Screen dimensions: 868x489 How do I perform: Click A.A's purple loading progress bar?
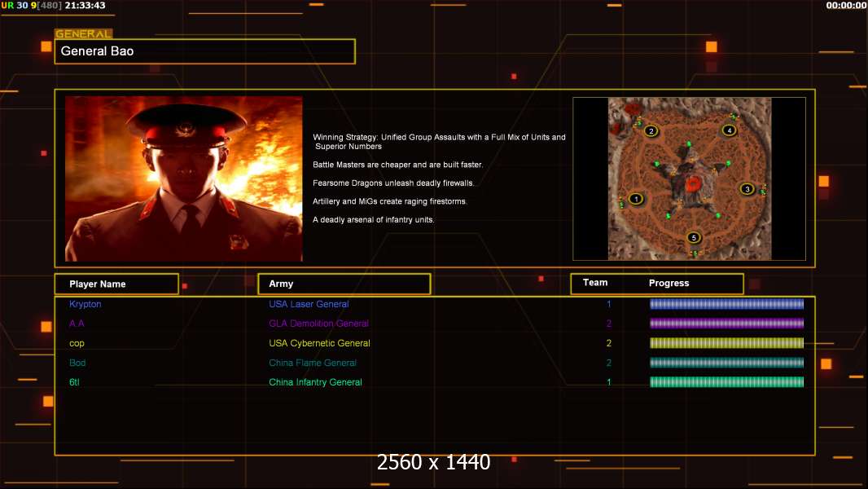(727, 324)
